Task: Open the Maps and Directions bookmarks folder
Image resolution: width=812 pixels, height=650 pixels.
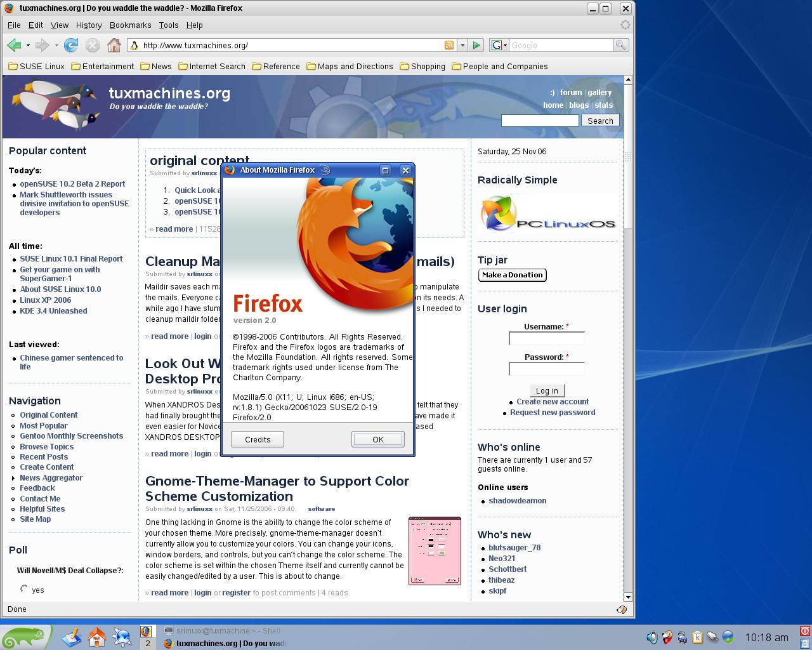Action: point(350,66)
